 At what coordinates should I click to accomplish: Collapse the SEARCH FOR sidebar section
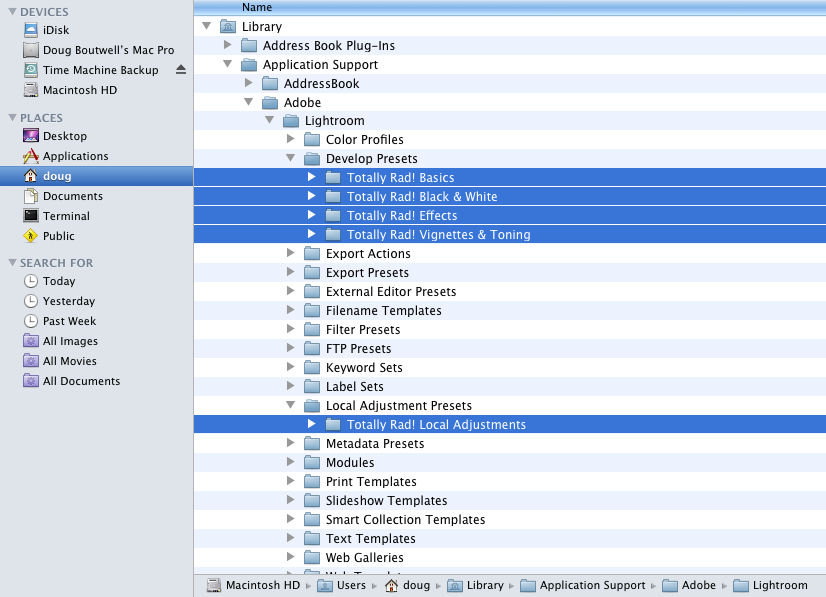[12, 263]
